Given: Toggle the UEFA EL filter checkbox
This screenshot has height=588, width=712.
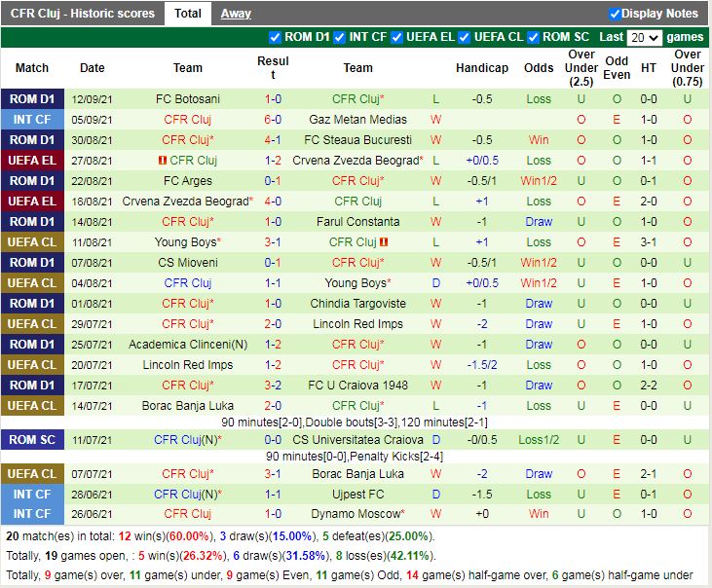Looking at the screenshot, I should [396, 37].
